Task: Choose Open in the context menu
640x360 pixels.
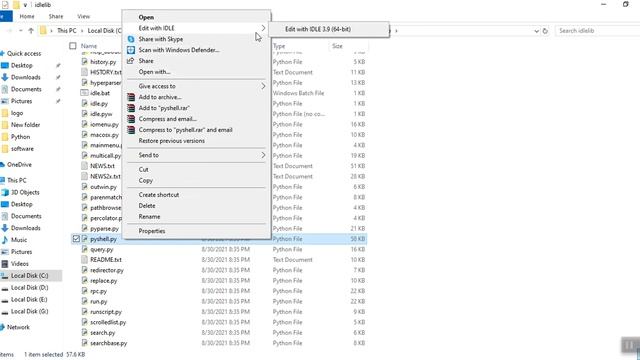Action: [x=146, y=17]
